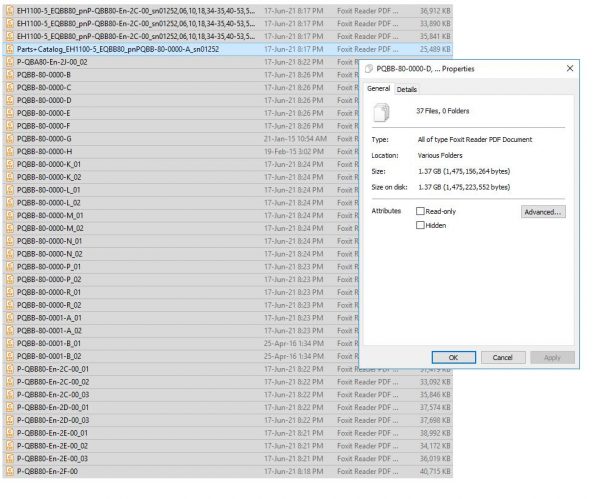This screenshot has height=499, width=600.
Task: Click the 1.37 GB Size on disk value
Action: tap(464, 187)
